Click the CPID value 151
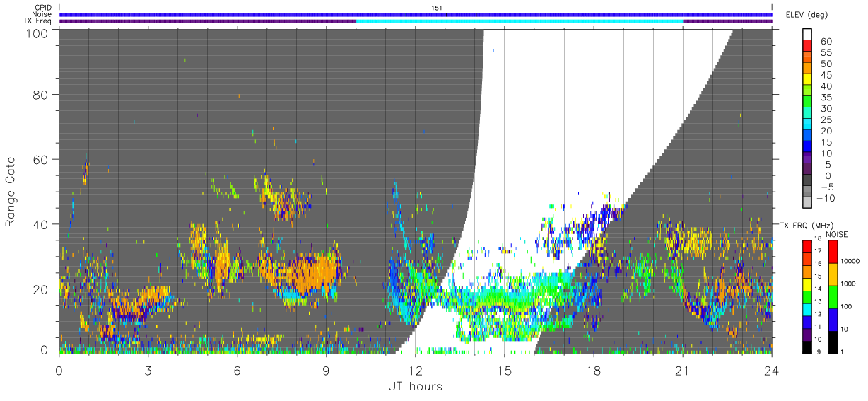This screenshot has height=401, width=868. click(x=436, y=8)
